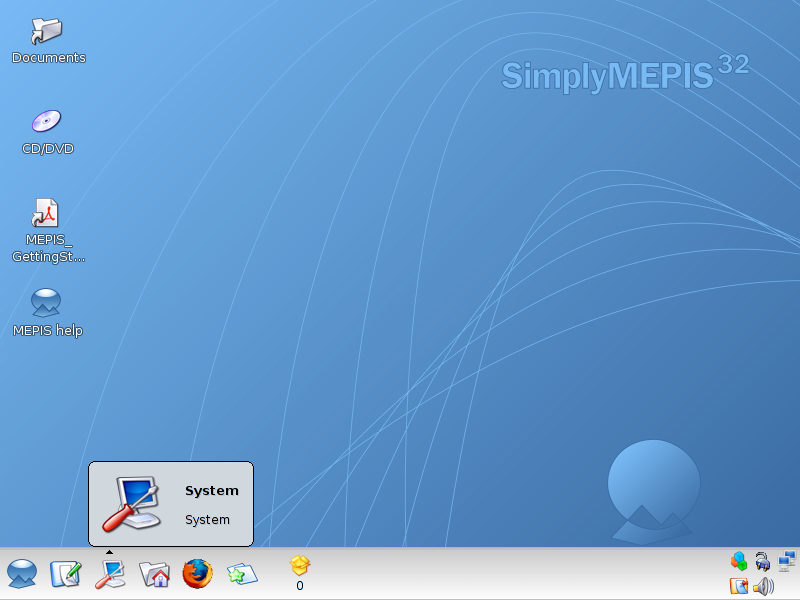Open the MEPIS help desktop icon
Image resolution: width=800 pixels, height=600 pixels.
pos(47,302)
